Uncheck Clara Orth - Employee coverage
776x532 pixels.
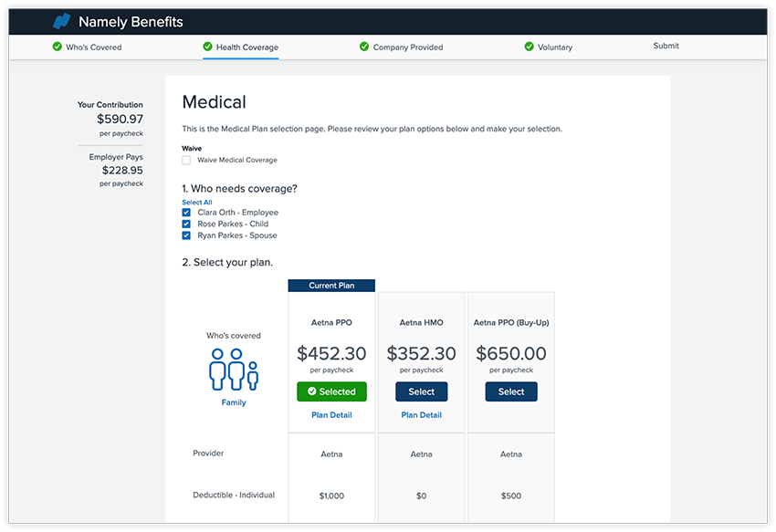pos(186,211)
